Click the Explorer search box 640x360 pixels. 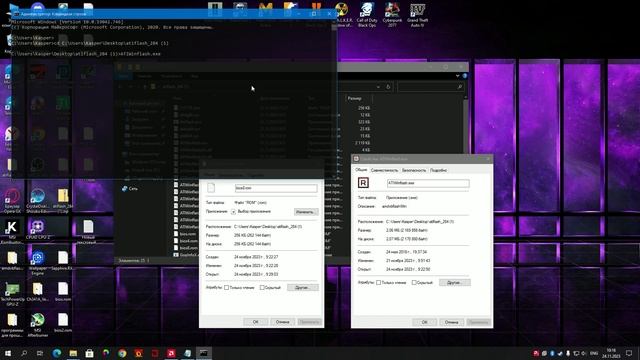click(x=430, y=87)
